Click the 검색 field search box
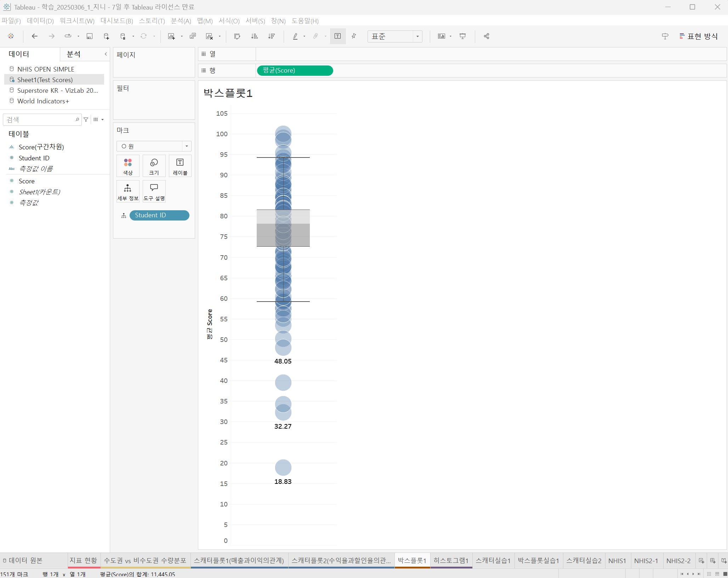Screen dimensions: 728x578 click(39, 120)
